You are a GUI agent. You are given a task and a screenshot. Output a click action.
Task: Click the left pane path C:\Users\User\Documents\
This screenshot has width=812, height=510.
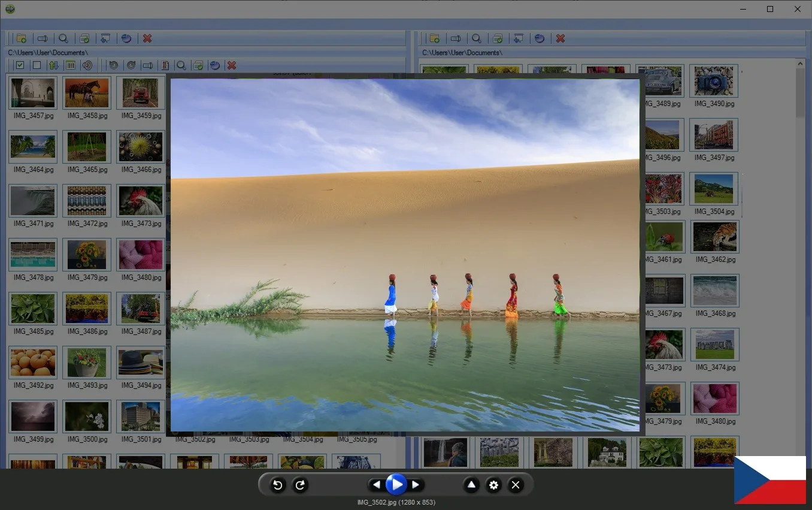pos(48,53)
